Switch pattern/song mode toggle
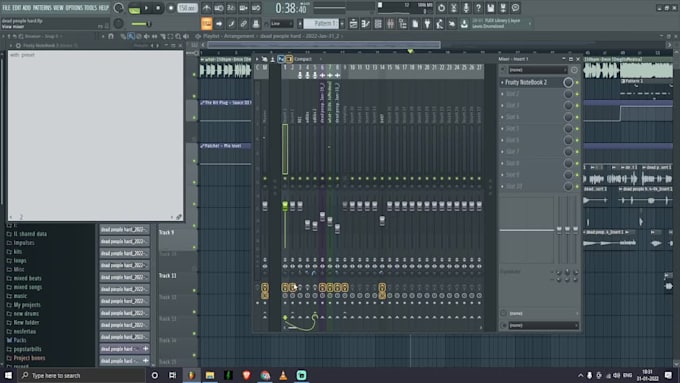 click(134, 8)
